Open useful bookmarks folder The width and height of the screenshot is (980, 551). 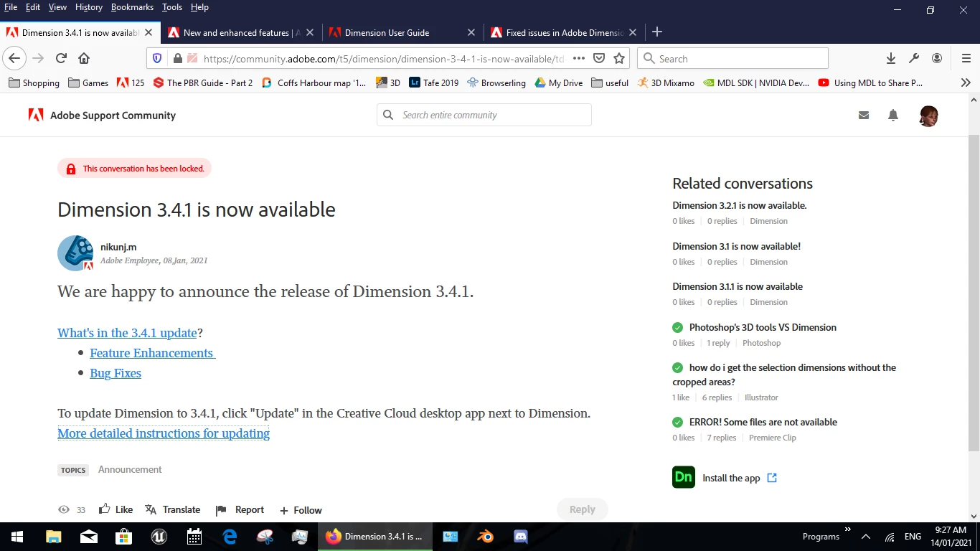click(610, 83)
